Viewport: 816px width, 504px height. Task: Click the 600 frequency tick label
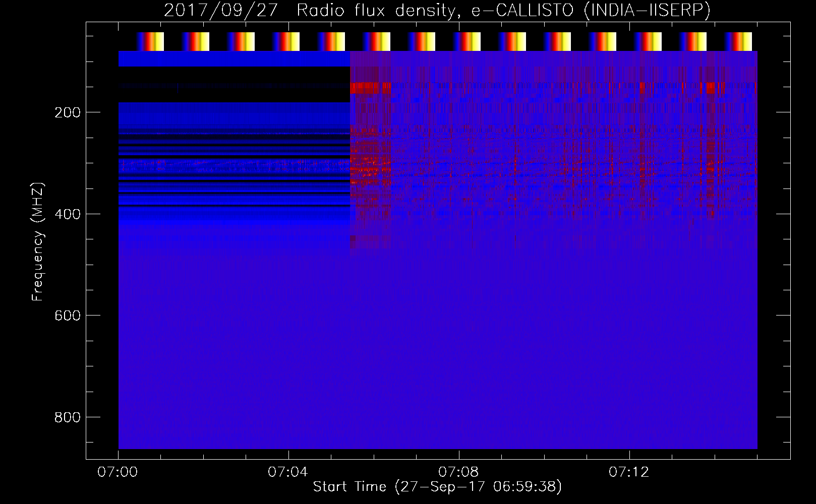(67, 316)
